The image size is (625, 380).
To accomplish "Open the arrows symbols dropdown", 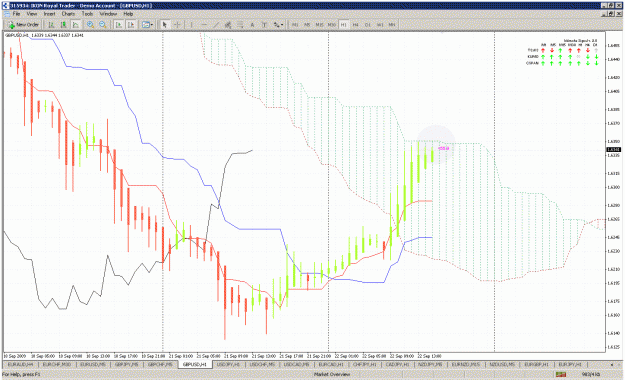I will 278,25.
